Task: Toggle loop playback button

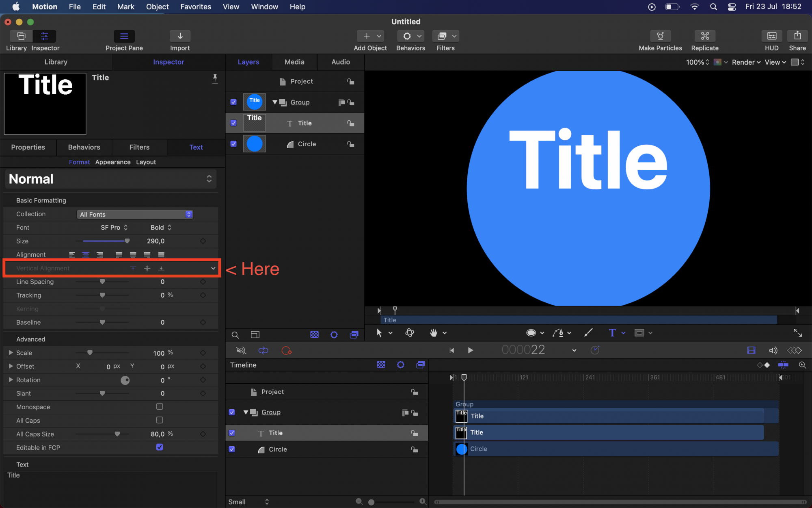Action: click(x=263, y=350)
